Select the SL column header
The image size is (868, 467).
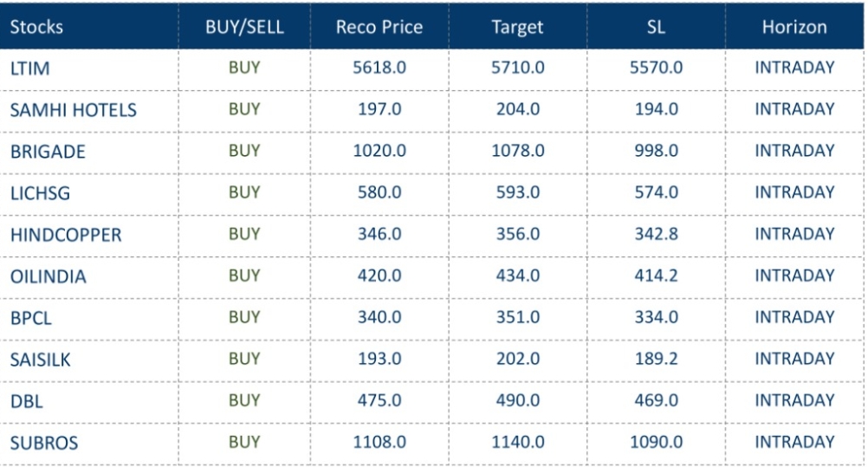(656, 27)
